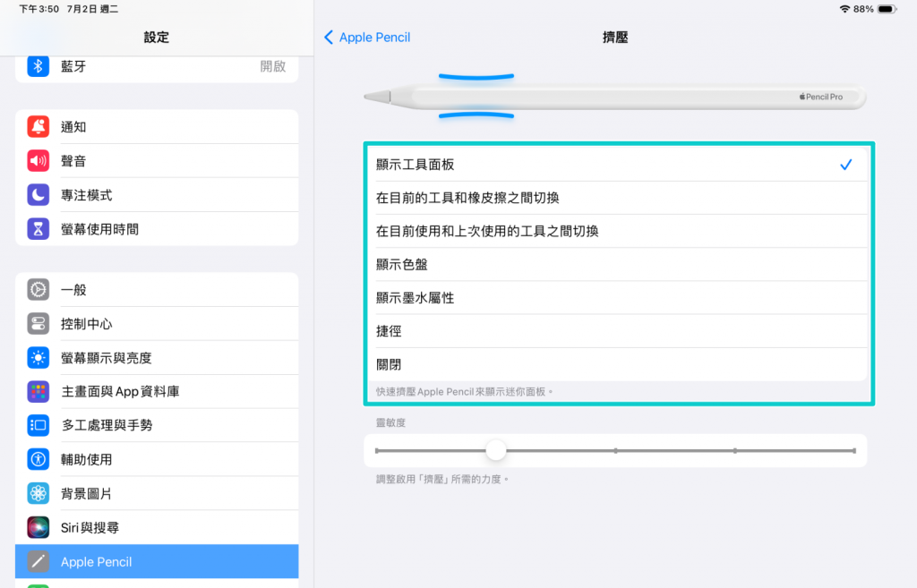
Task: Tap the 靈敏度 section label
Action: [390, 422]
